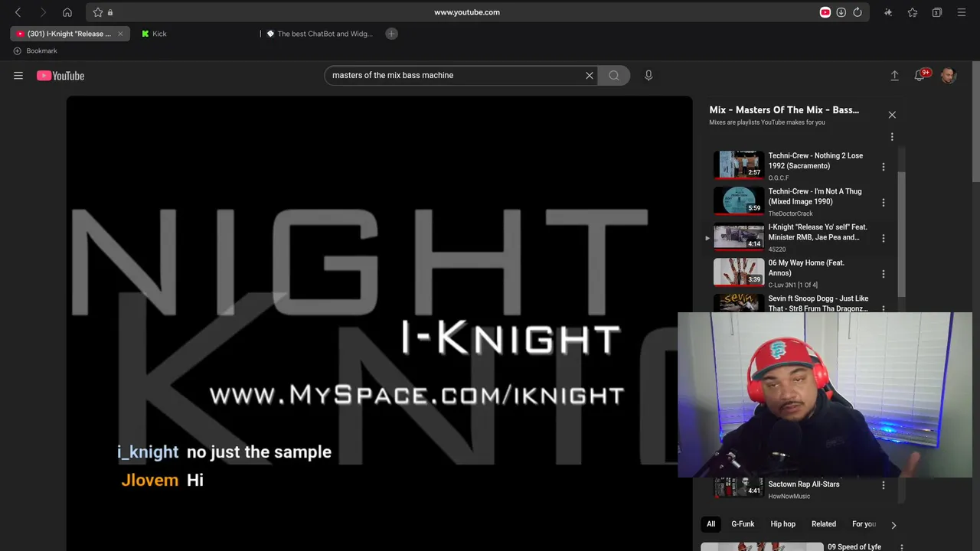The height and width of the screenshot is (551, 980).
Task: Clear the search text with X
Action: point(590,76)
